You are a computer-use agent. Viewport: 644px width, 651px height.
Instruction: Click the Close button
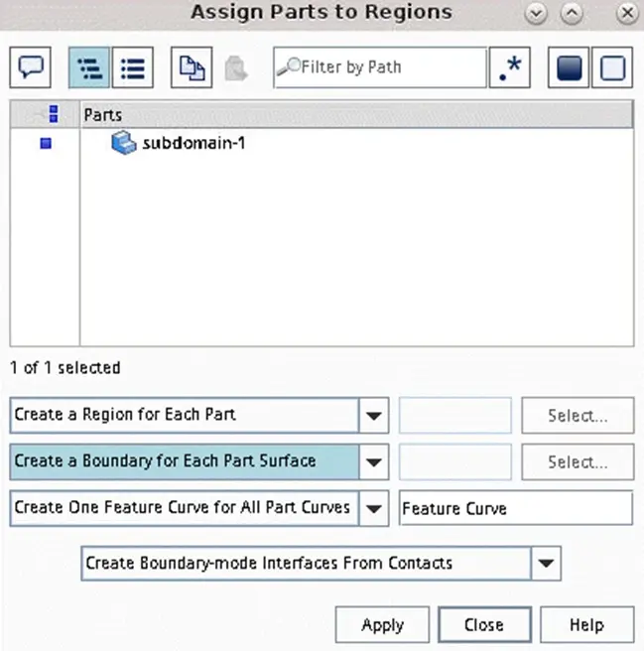[484, 624]
